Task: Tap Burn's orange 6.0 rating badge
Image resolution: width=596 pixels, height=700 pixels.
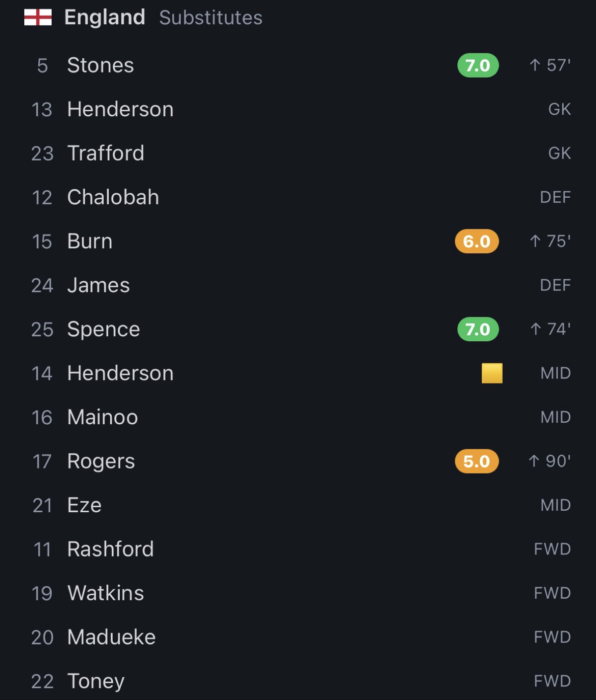Action: 477,241
